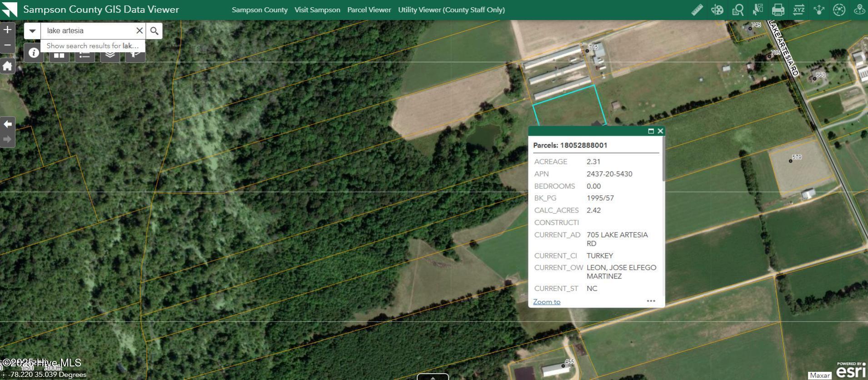This screenshot has width=868, height=380.
Task: Open the XYZ coordinate conversion tool
Action: click(x=798, y=10)
